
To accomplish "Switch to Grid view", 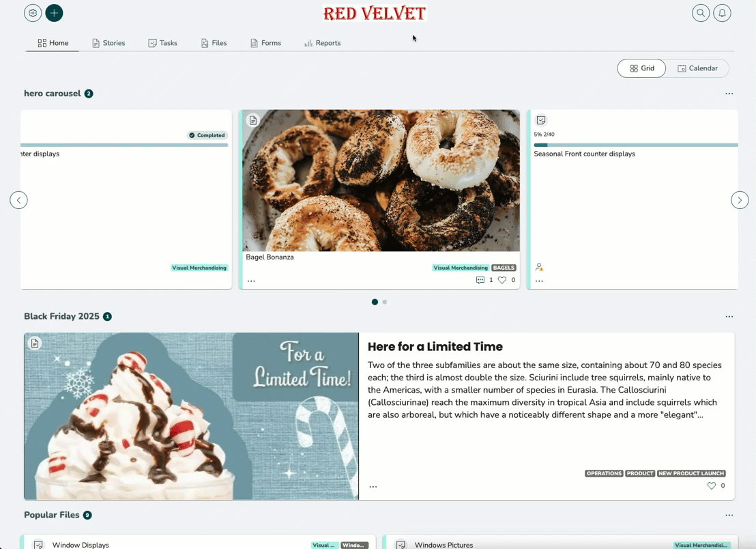I will pyautogui.click(x=642, y=68).
